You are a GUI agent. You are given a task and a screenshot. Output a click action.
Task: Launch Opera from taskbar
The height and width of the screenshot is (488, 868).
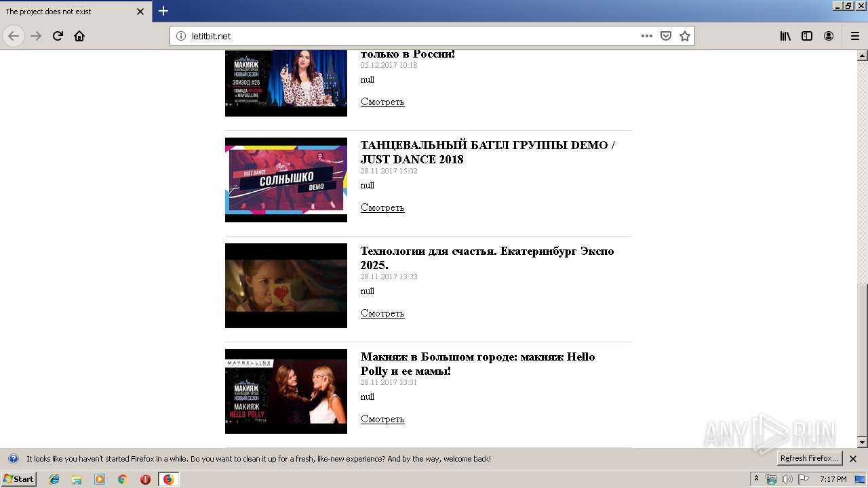click(x=145, y=479)
